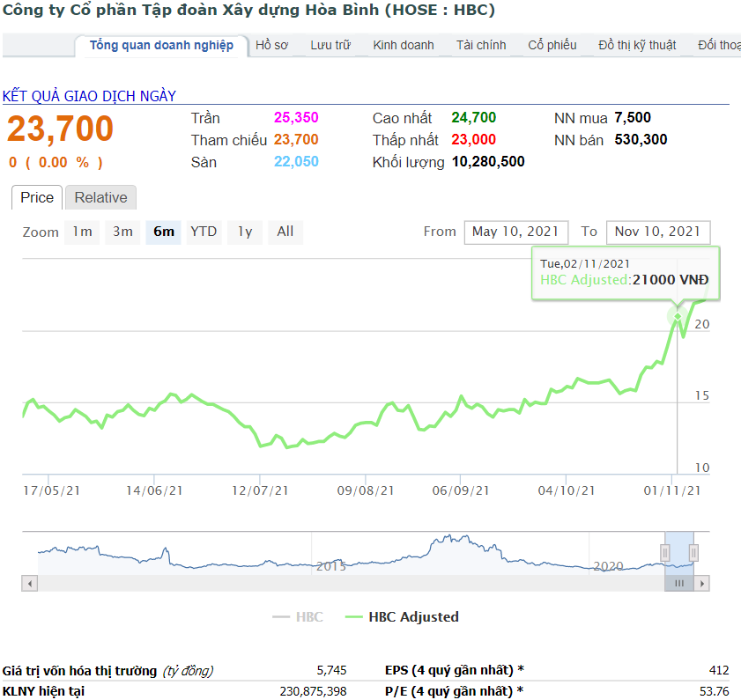Click the navigator scrollbar thumb
Viewport: 741px width, 700px height.
(x=679, y=583)
